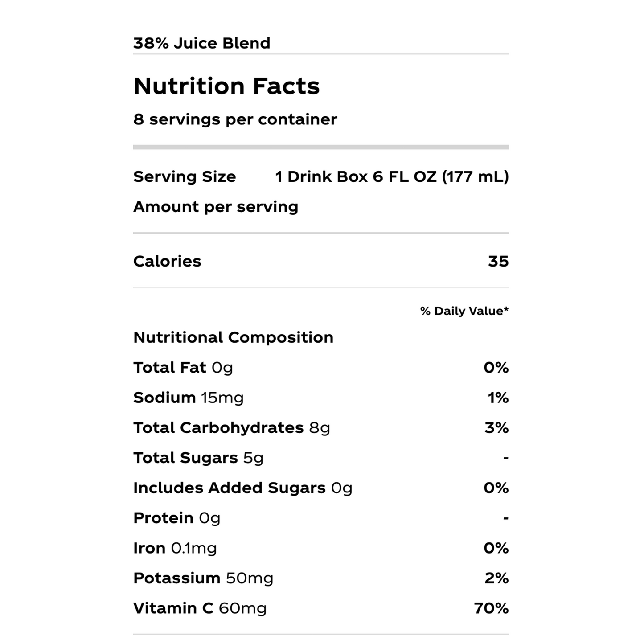Image resolution: width=644 pixels, height=644 pixels.
Task: Select the "Total Sugars 5g" row label
Action: click(198, 458)
